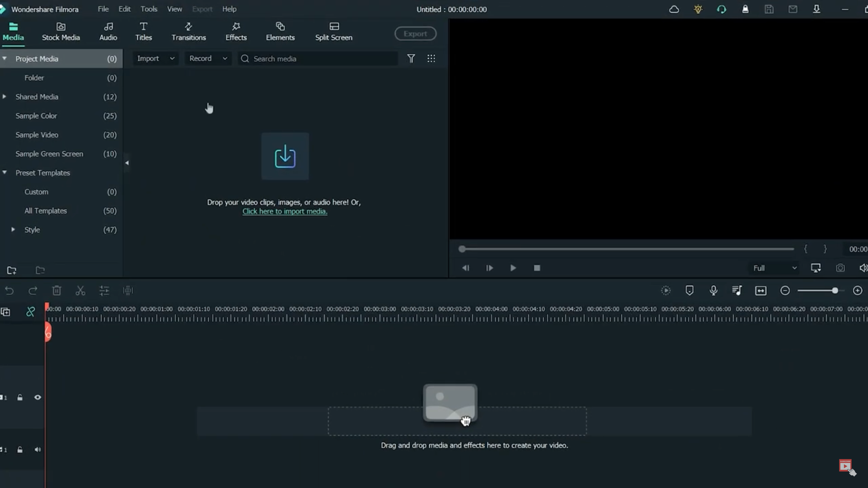Toggle the auto ripple link icon
Viewport: 868px width, 488px height.
pyautogui.click(x=30, y=312)
